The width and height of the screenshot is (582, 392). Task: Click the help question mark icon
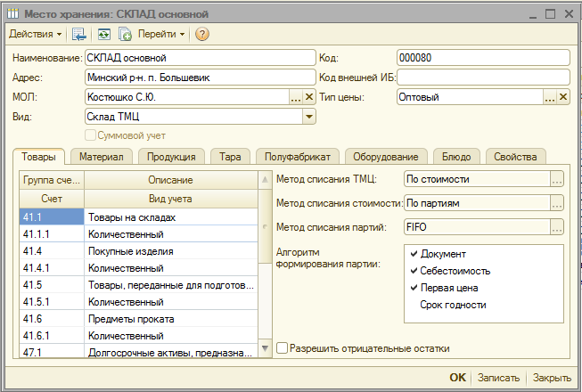[x=202, y=34]
